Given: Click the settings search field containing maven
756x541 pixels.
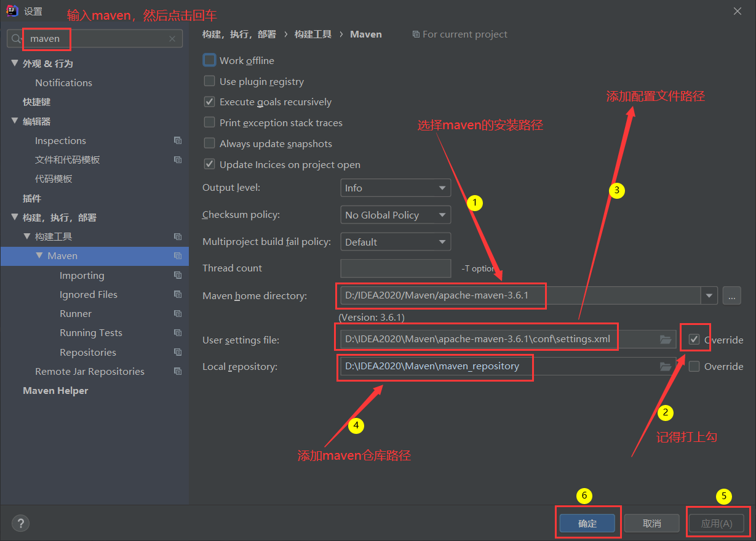Looking at the screenshot, I should tap(95, 39).
